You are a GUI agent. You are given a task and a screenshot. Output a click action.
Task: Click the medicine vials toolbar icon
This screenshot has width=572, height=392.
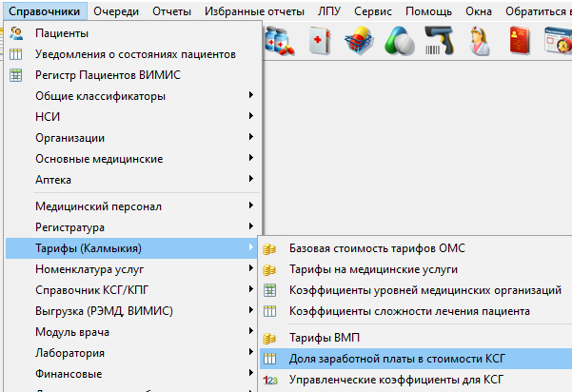280,41
